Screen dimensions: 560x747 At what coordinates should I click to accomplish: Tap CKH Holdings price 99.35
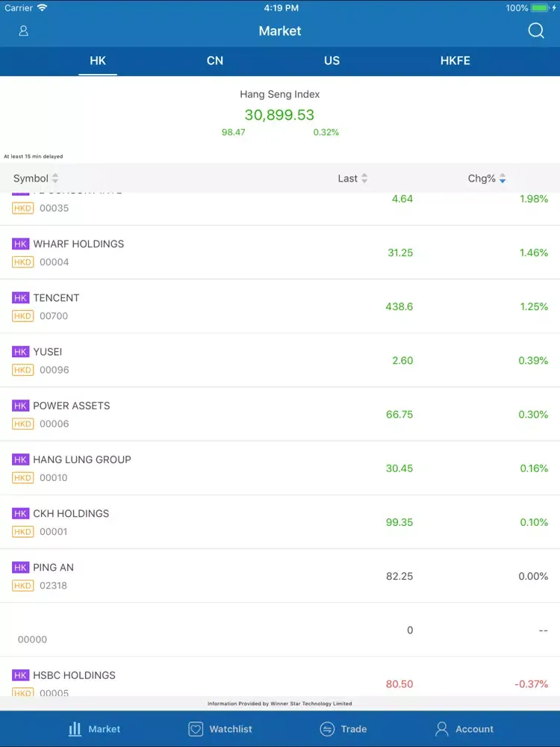click(x=399, y=522)
